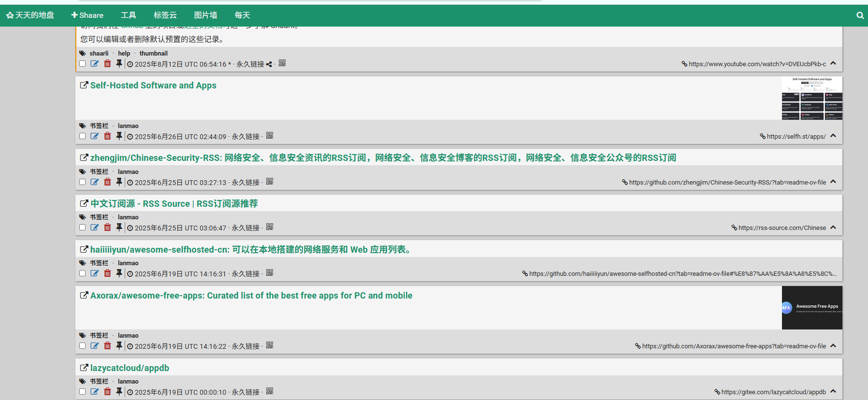Collapse the rss-source.com entry chevron
This screenshot has height=400, width=868.
(x=833, y=227)
